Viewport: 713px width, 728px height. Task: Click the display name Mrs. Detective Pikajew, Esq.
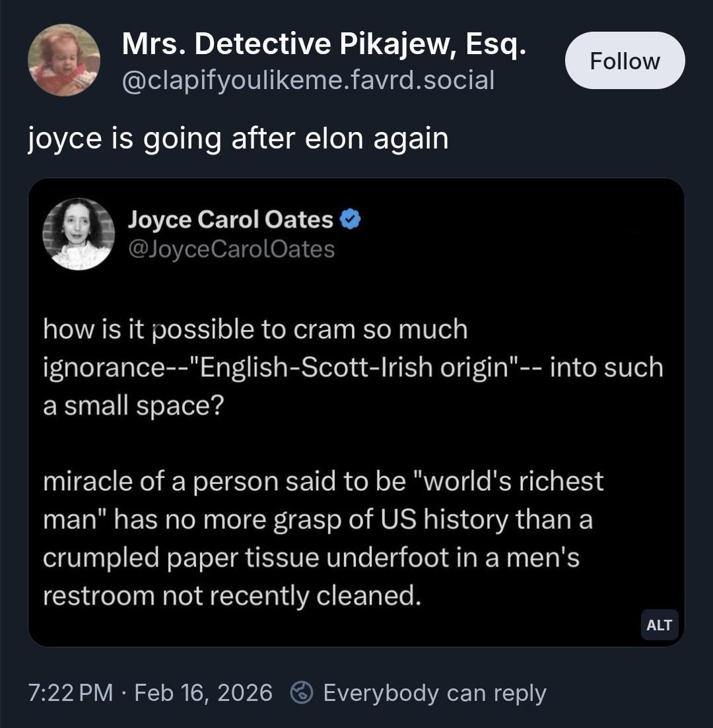[x=323, y=44]
